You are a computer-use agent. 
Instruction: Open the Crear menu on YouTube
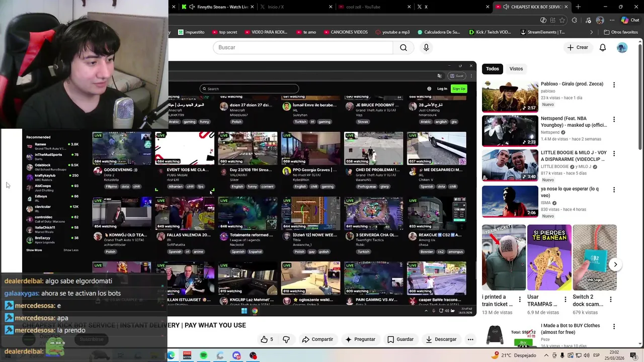coord(577,47)
